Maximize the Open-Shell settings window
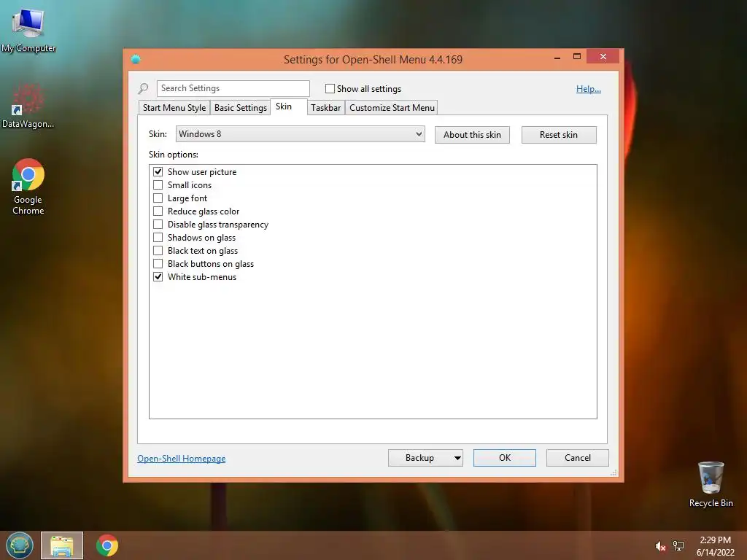Image resolution: width=747 pixels, height=560 pixels. pos(577,57)
